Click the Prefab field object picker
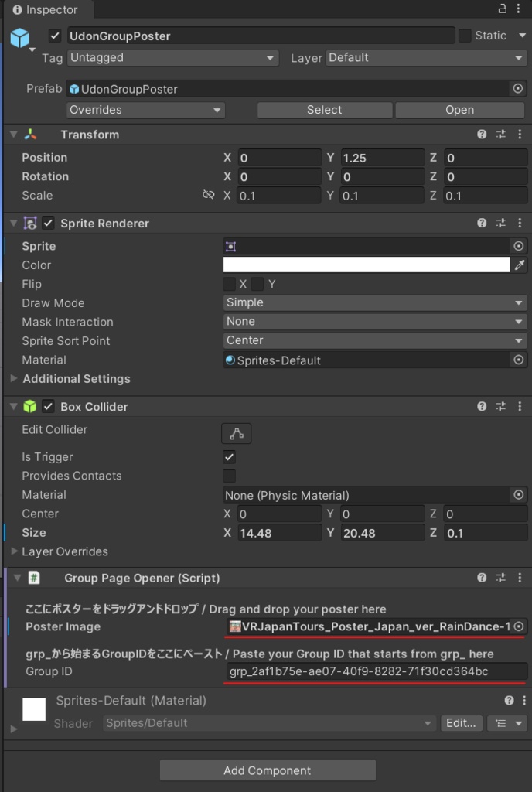 [518, 88]
